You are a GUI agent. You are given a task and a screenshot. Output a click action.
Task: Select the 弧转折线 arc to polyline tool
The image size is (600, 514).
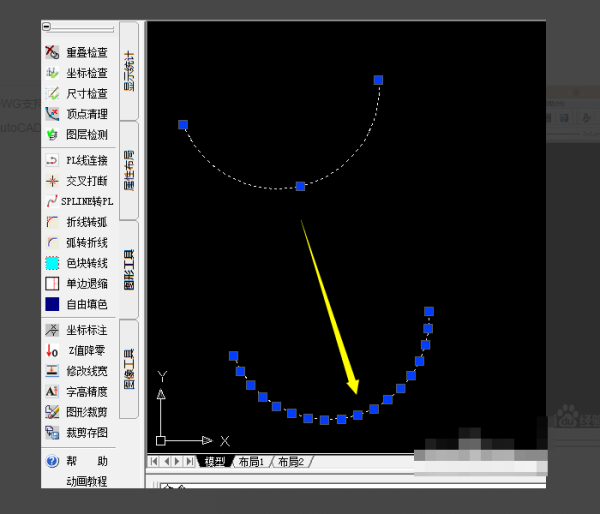pos(53,242)
